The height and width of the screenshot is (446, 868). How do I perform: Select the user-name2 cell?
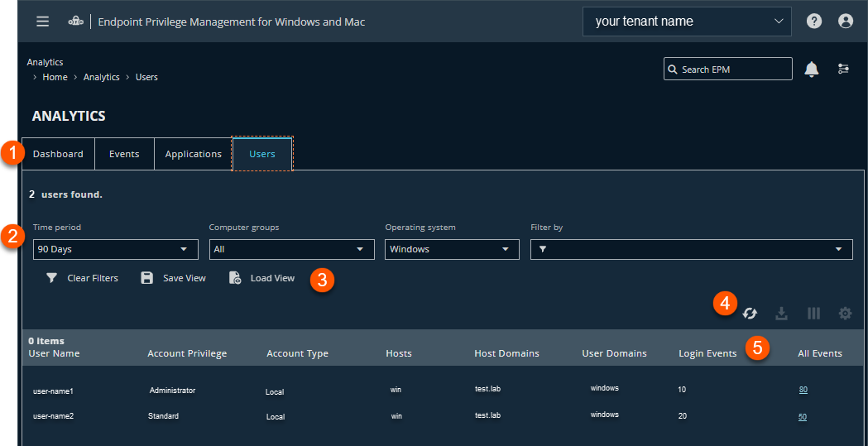pyautogui.click(x=53, y=416)
